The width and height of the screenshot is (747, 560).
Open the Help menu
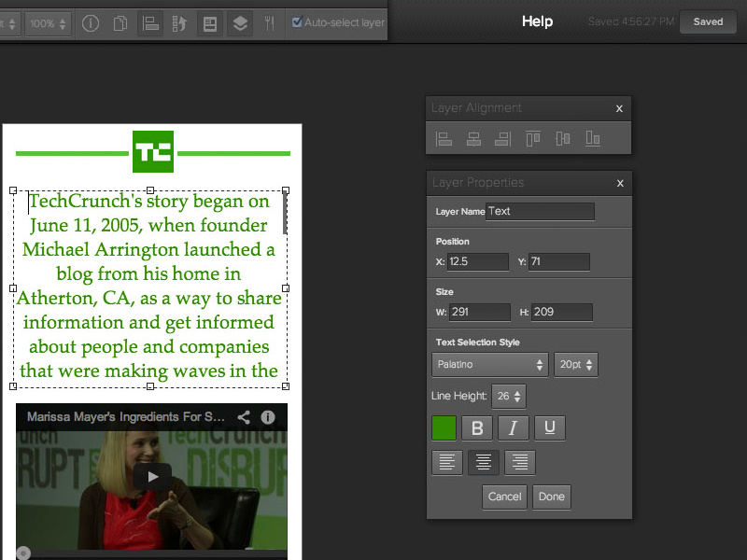[537, 21]
